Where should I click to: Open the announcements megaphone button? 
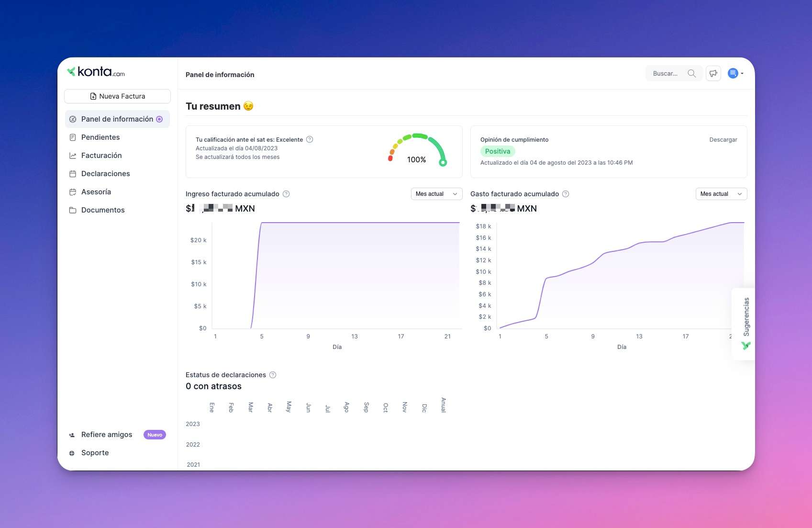click(713, 73)
